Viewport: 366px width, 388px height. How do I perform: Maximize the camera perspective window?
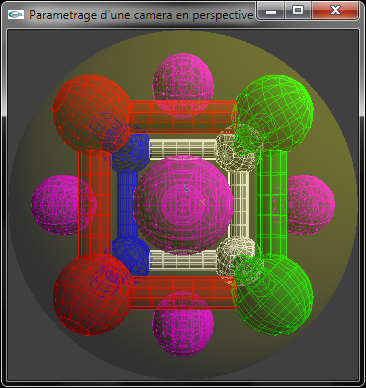(x=298, y=11)
